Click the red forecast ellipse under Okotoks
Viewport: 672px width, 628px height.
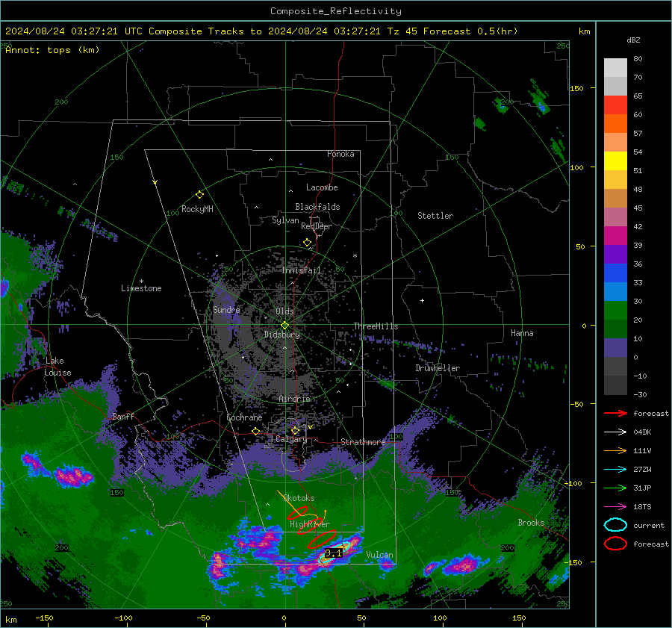coord(297,512)
